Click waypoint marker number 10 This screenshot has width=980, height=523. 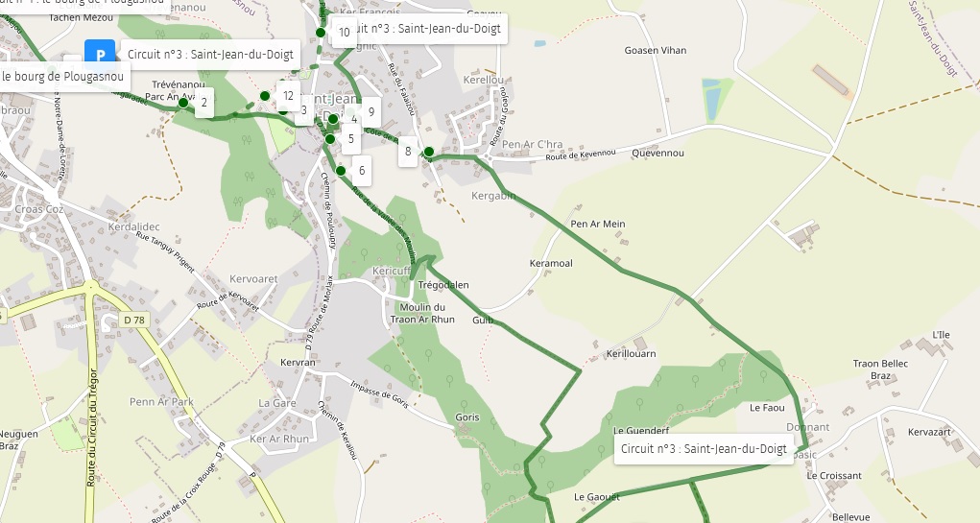coord(344,33)
